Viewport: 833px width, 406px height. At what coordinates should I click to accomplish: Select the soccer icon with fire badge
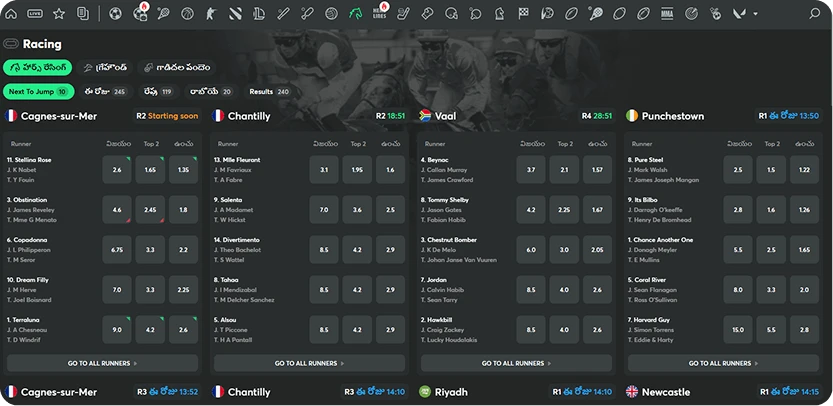[x=140, y=13]
